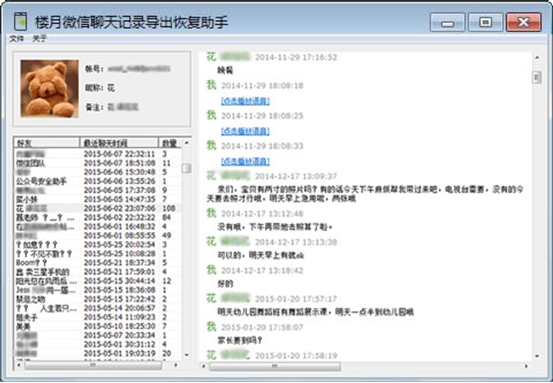Click the 备注 value in profile panel
The height and width of the screenshot is (383, 553).
[122, 107]
